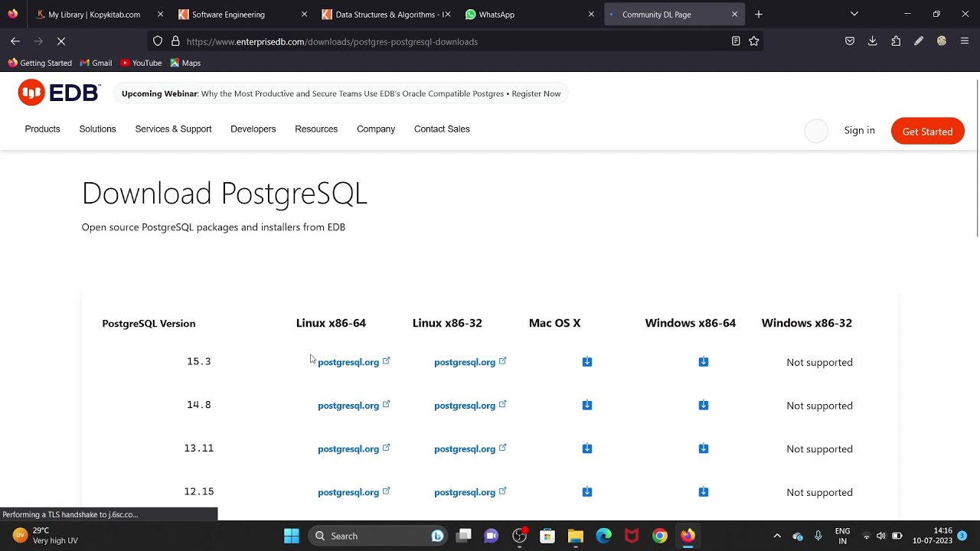980x551 pixels.
Task: Click the page vertical scrollbar
Action: 977,158
